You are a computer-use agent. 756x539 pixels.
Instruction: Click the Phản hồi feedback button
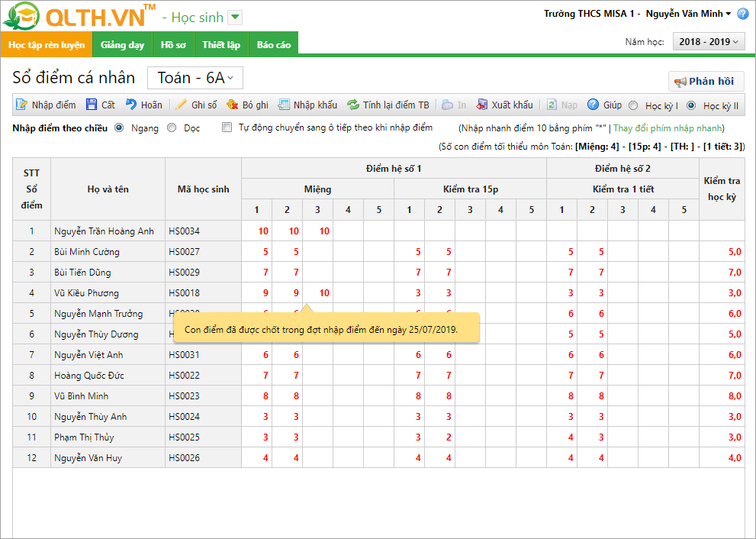click(706, 82)
